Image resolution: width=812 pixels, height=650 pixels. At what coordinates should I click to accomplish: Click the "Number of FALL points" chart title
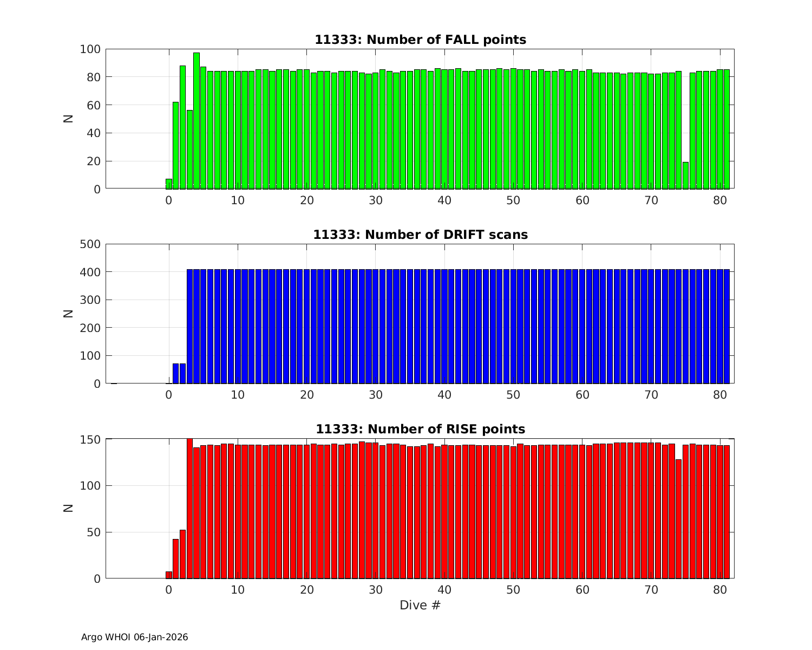[x=420, y=40]
